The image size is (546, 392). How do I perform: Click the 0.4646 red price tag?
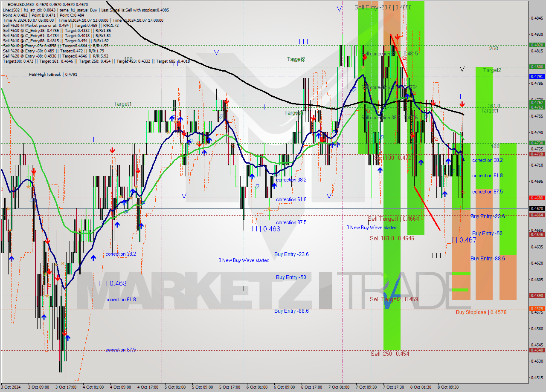[x=537, y=234]
